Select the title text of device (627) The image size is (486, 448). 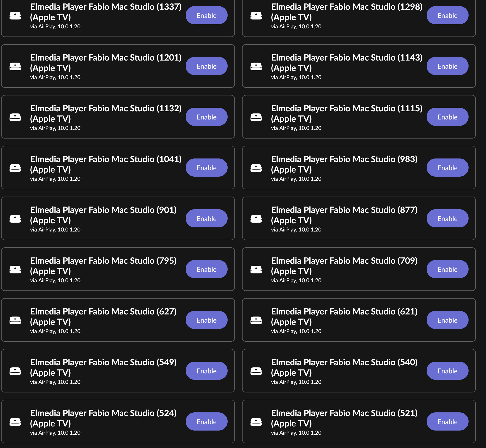103,317
